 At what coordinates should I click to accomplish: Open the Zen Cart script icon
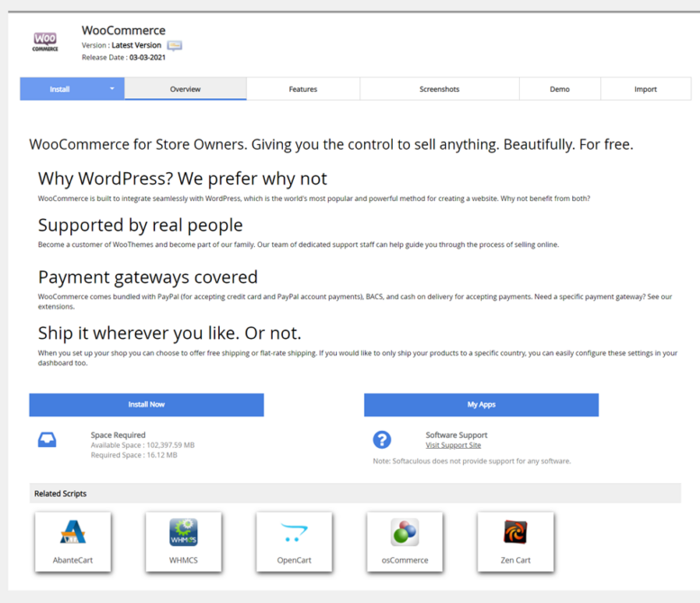click(x=515, y=532)
